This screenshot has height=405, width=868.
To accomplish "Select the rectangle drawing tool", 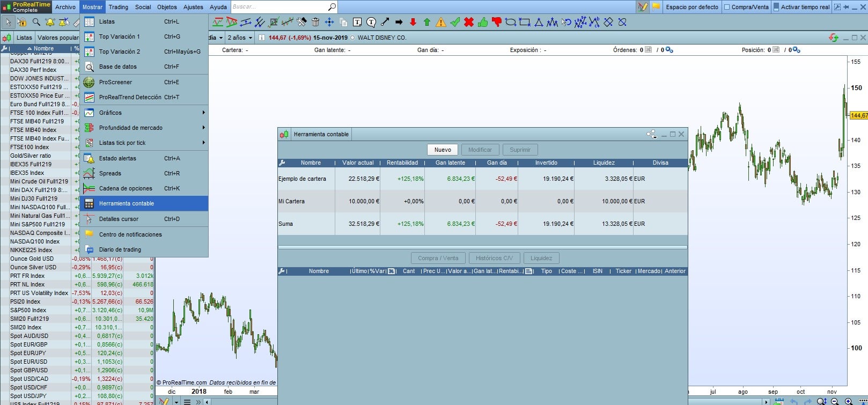I will pos(525,22).
